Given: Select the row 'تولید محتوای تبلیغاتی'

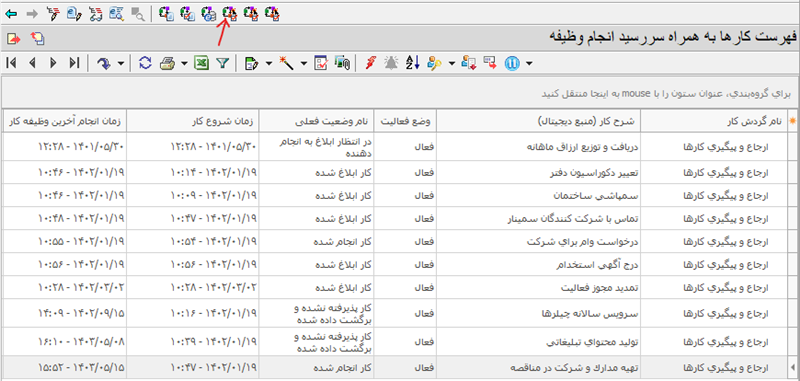Looking at the screenshot, I should coord(399,342).
